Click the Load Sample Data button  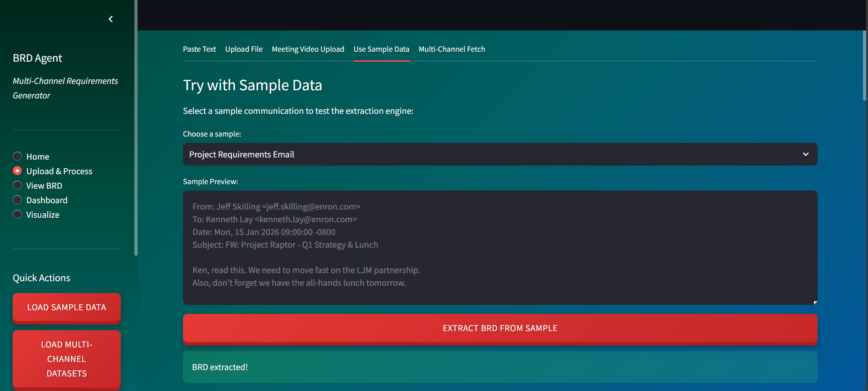[x=67, y=308]
